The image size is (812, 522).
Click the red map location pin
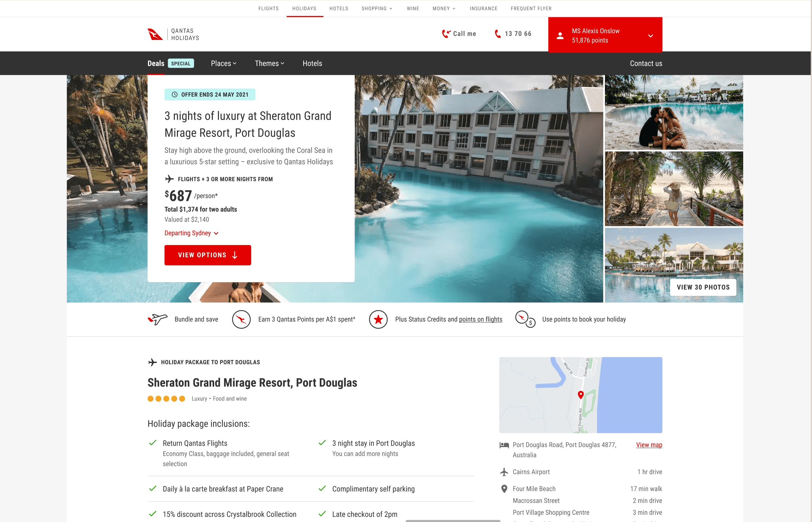tap(581, 395)
